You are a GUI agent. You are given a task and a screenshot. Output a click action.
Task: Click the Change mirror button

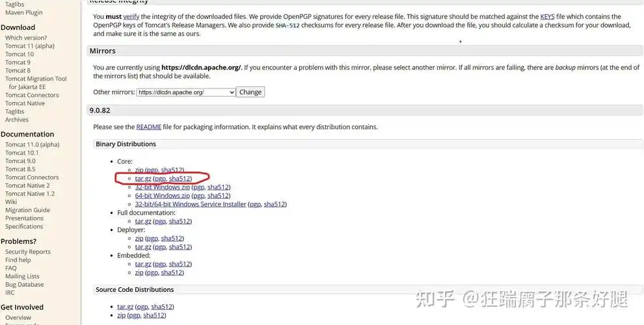(250, 92)
